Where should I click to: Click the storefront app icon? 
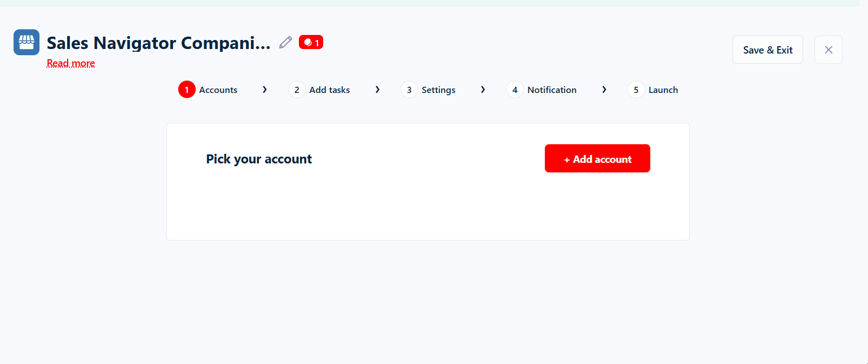tap(26, 42)
